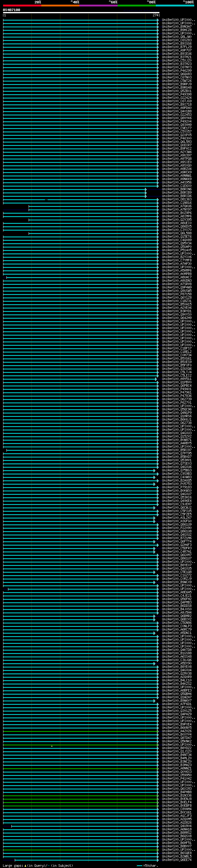Select the UniRef100_Q0DIR7 label
This screenshot has width=197, height=868.
click(177, 145)
